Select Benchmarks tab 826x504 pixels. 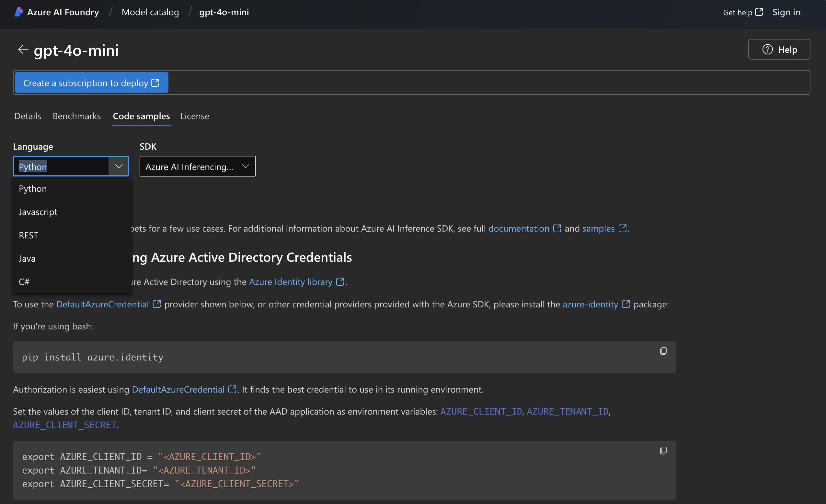pyautogui.click(x=77, y=116)
